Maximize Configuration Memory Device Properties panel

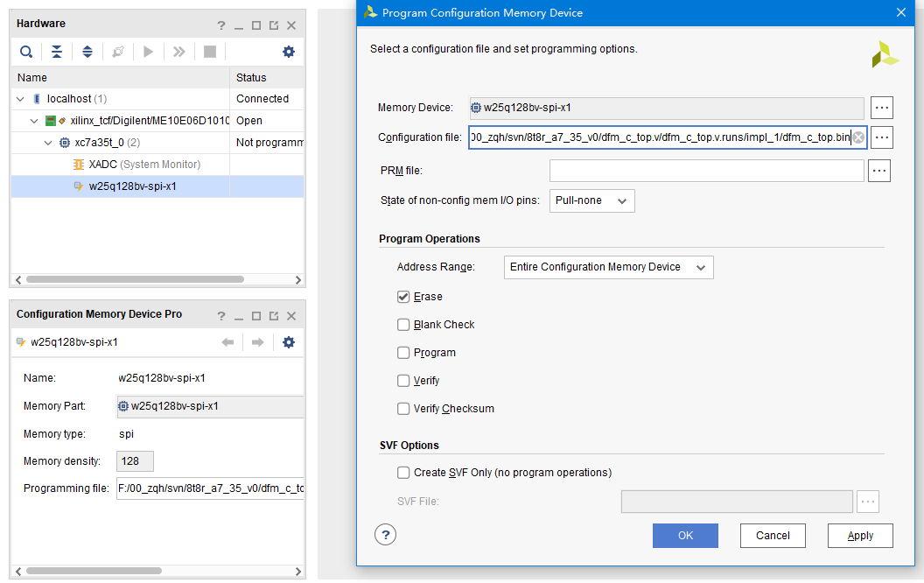click(256, 316)
